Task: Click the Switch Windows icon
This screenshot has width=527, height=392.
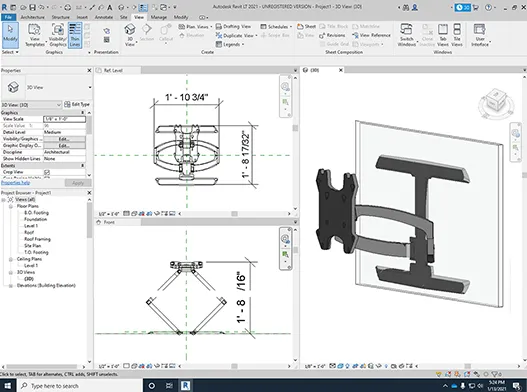Action: point(406,35)
